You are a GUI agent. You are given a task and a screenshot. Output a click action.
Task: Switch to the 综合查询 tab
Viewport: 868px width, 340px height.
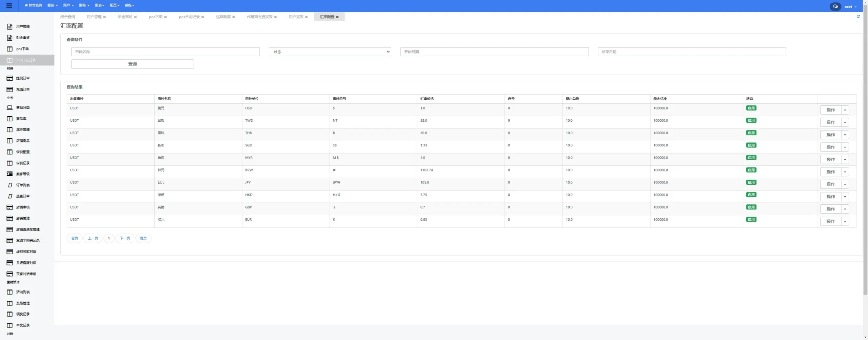pyautogui.click(x=67, y=17)
